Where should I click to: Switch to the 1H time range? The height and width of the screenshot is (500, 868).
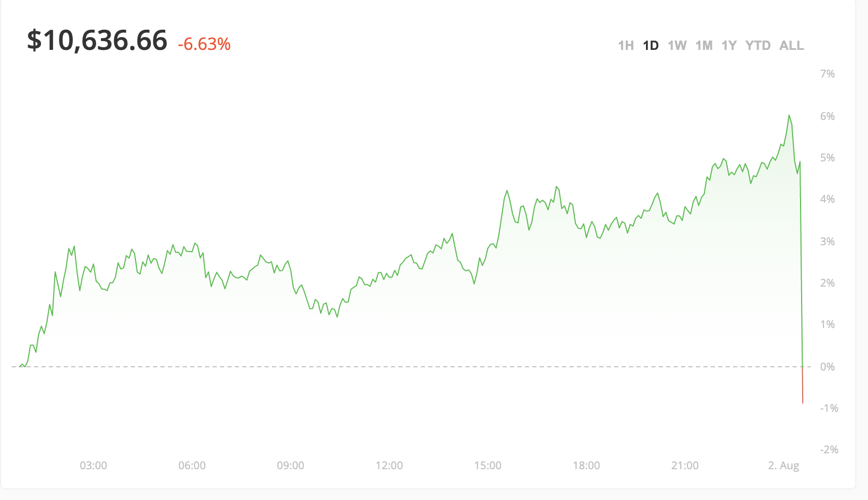point(626,46)
